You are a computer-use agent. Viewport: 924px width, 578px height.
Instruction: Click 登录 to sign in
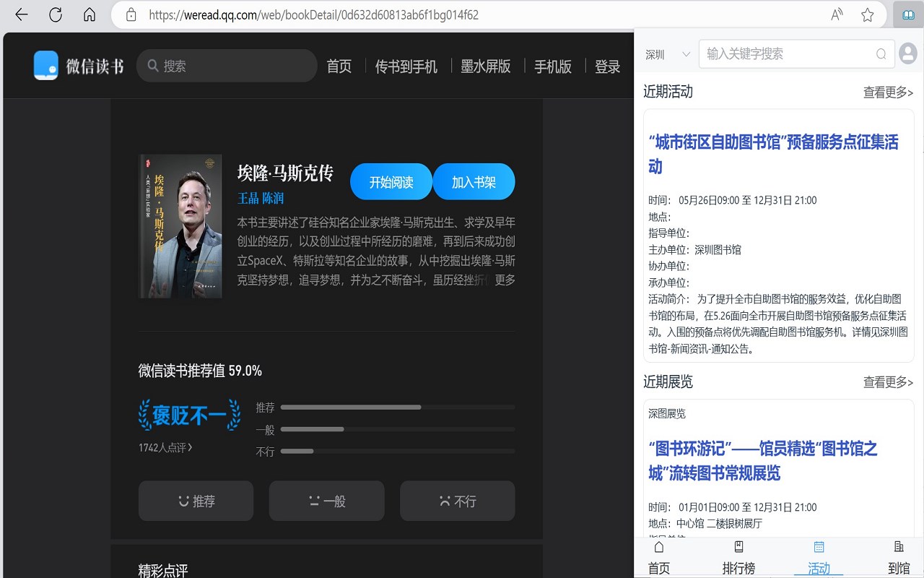click(608, 66)
